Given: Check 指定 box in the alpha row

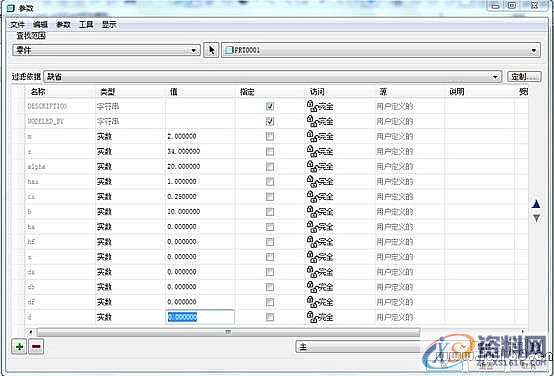Looking at the screenshot, I should click(x=270, y=166).
